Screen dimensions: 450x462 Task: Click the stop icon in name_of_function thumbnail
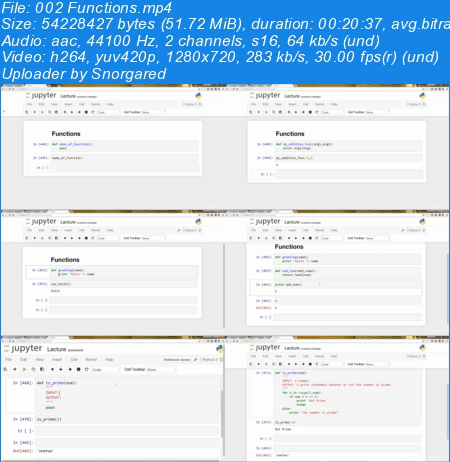click(86, 112)
